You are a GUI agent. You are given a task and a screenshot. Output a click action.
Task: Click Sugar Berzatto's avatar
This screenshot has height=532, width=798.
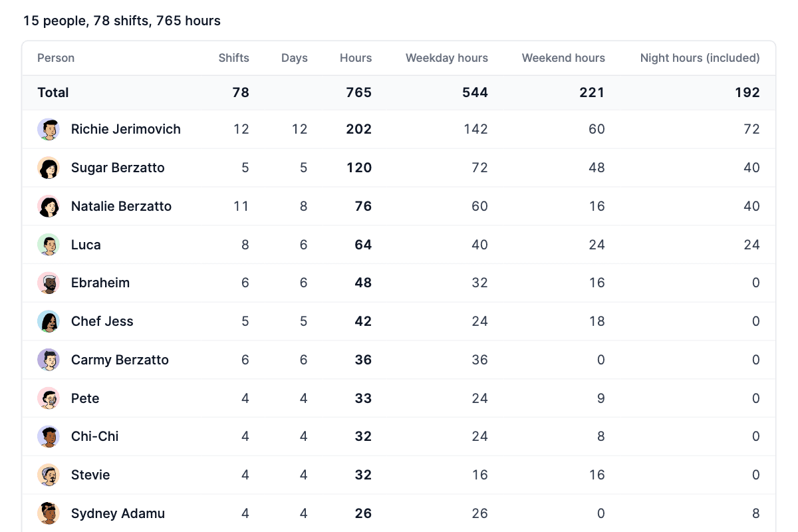[x=49, y=168]
